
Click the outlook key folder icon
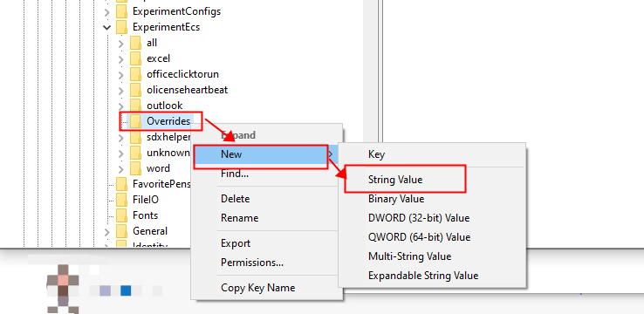135,106
